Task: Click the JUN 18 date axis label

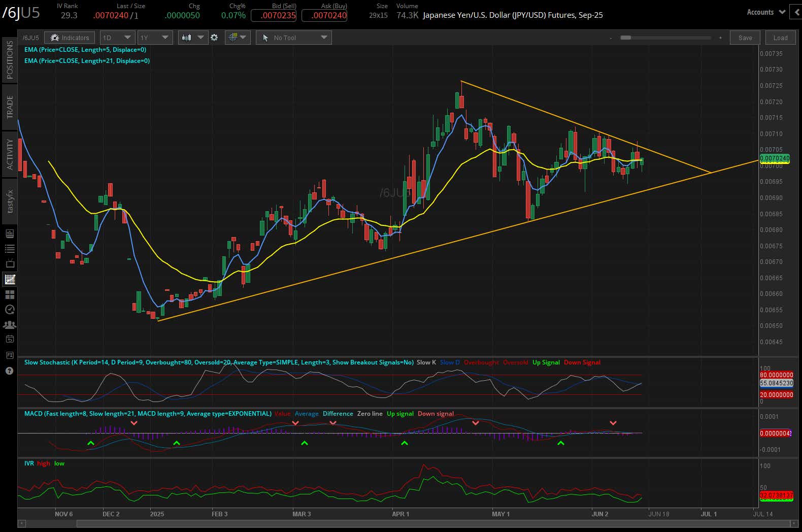Action: click(658, 514)
